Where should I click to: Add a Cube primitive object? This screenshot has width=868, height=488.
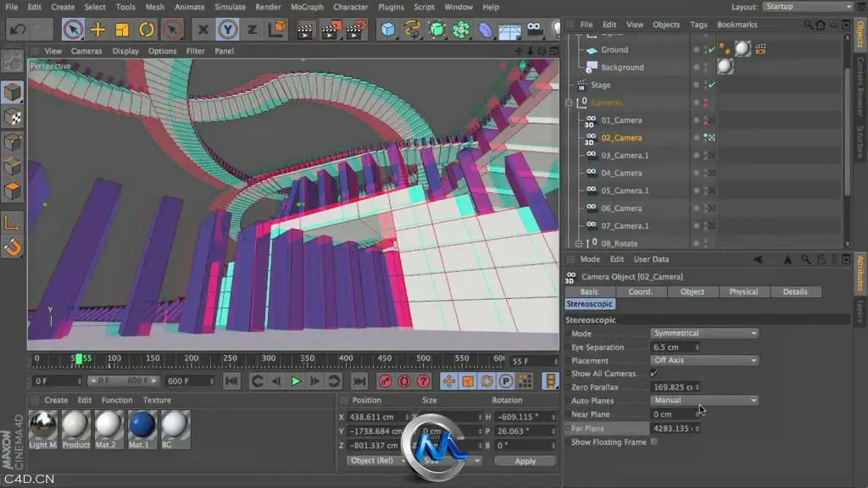click(388, 30)
